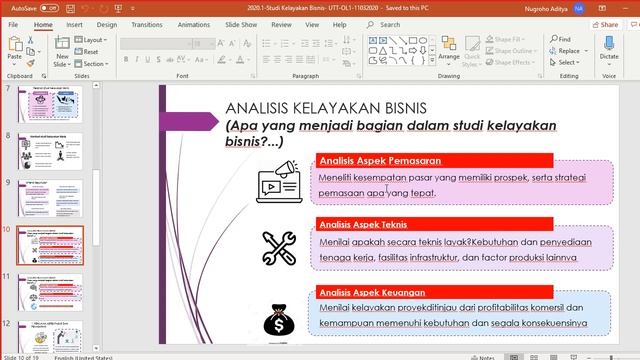The image size is (640, 360).
Task: Open the Animations tab
Action: 193,24
